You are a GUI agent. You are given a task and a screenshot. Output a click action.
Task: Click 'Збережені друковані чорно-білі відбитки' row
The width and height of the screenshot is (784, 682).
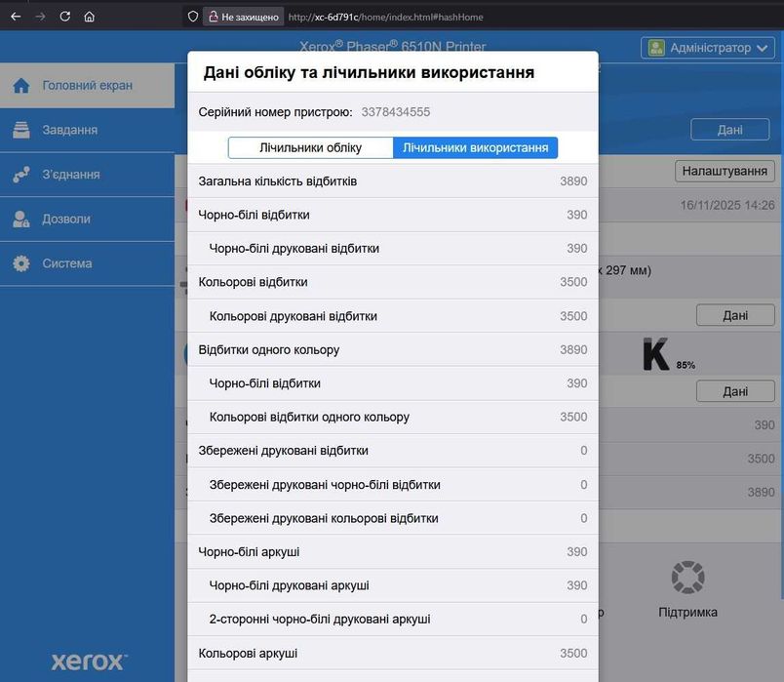pos(393,485)
